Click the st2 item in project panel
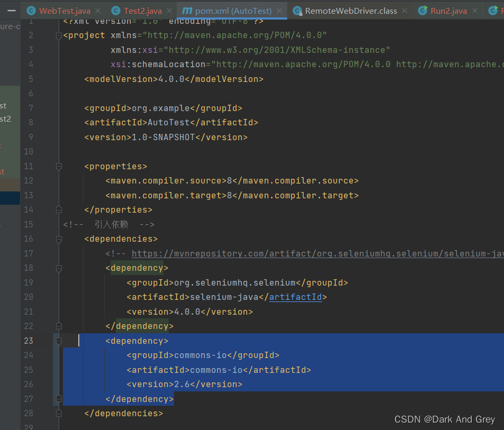The image size is (504, 430). point(5,119)
